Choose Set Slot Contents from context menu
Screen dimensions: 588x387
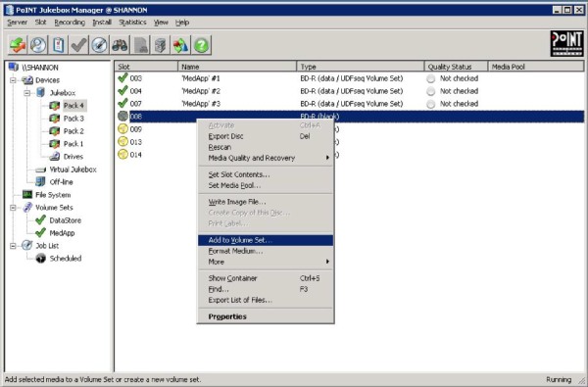tap(266, 174)
